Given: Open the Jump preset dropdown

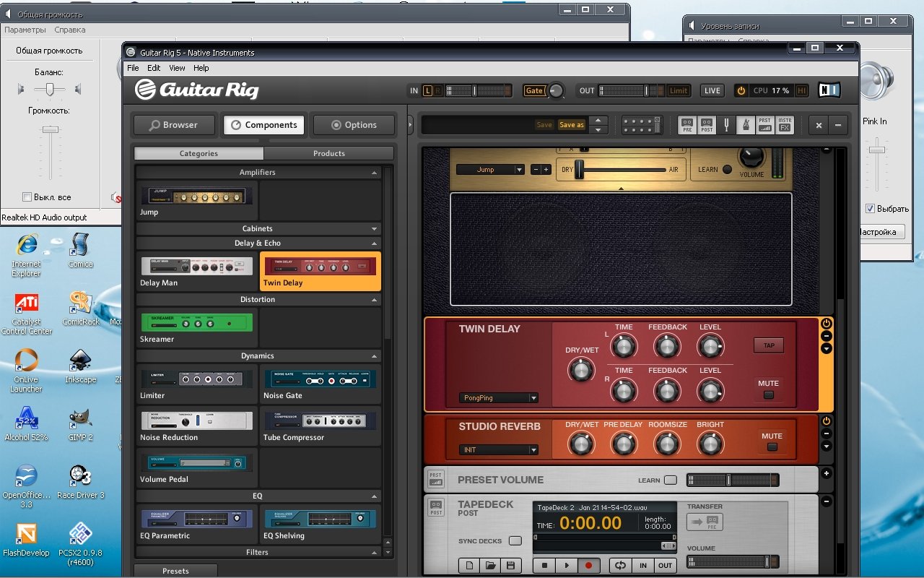Looking at the screenshot, I should pos(490,170).
